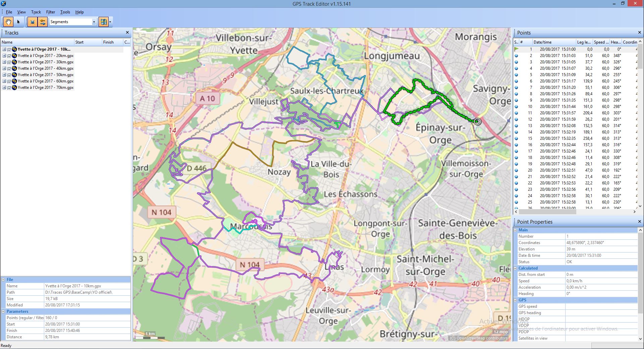Collapse the Calculated properties section
Image resolution: width=644 pixels, height=349 pixels.
coord(515,268)
